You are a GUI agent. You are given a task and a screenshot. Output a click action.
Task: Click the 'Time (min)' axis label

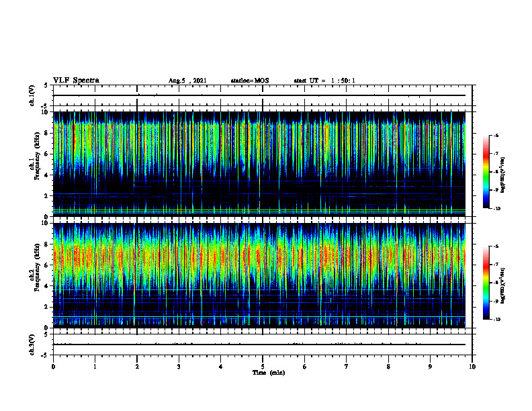[x=269, y=373]
